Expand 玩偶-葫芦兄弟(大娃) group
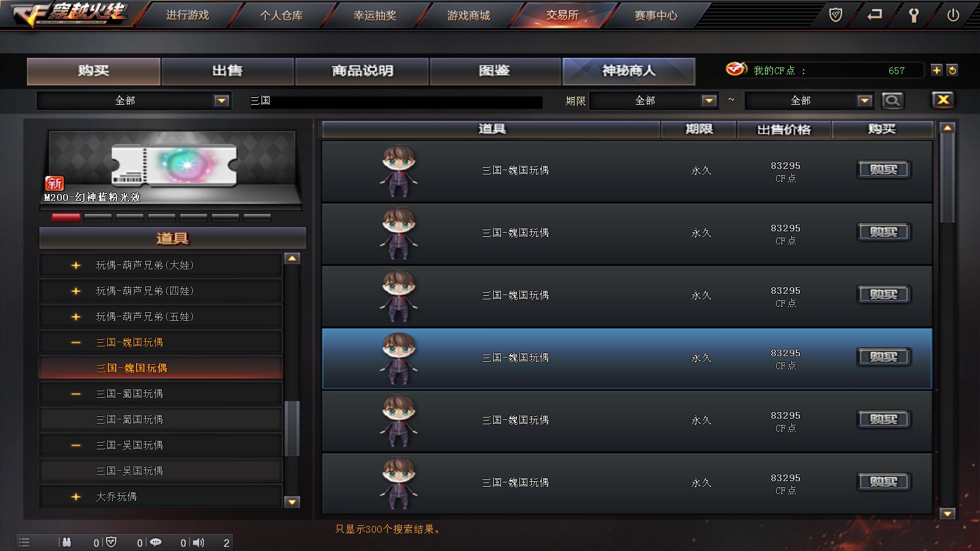 [x=76, y=266]
